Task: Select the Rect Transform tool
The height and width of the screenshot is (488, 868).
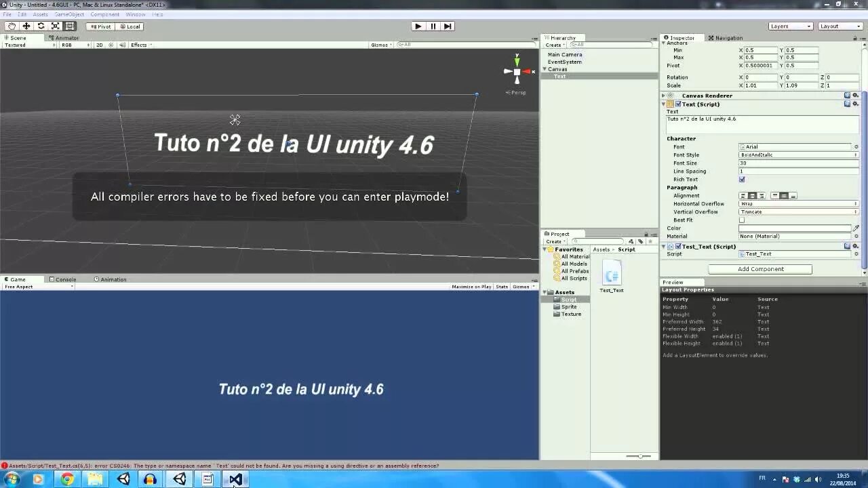Action: point(69,26)
